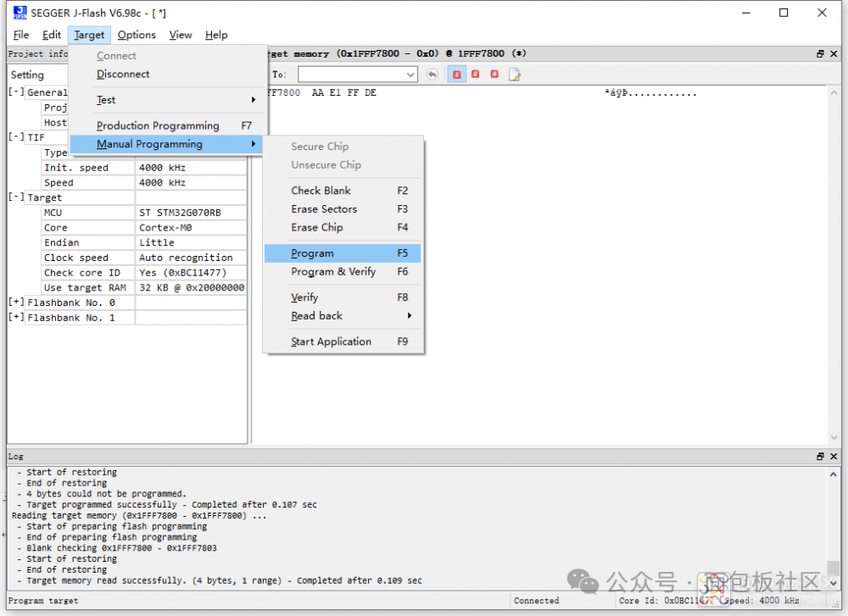
Task: Switch memory view to 4-byte width
Action: 494,75
